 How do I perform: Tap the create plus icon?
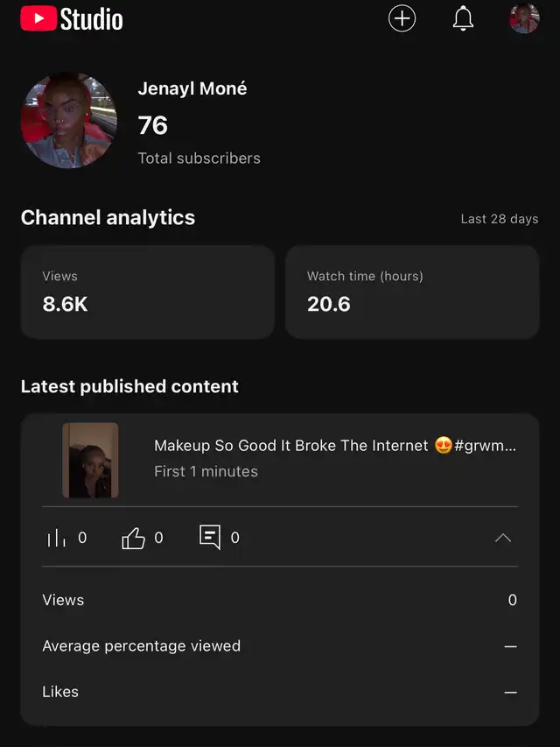click(x=402, y=18)
